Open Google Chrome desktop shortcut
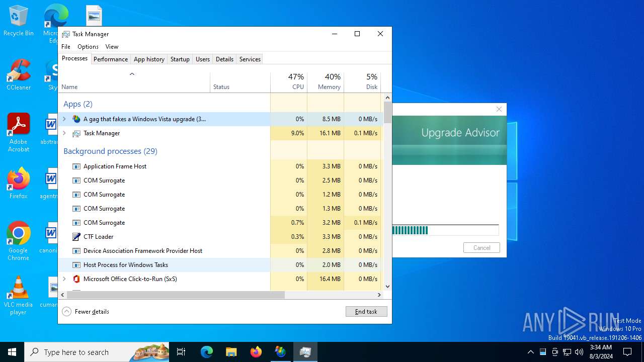The image size is (644, 362). 19,241
